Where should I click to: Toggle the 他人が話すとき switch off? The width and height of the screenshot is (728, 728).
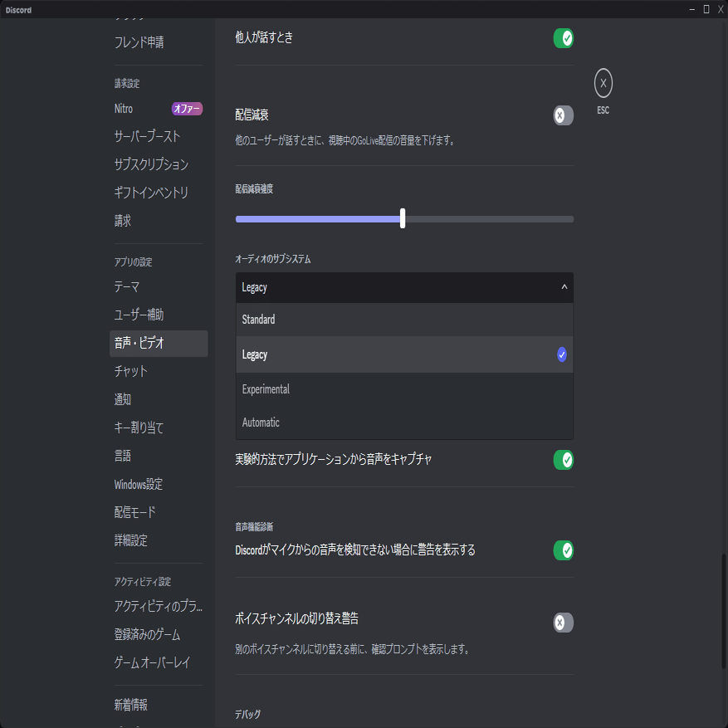[563, 37]
